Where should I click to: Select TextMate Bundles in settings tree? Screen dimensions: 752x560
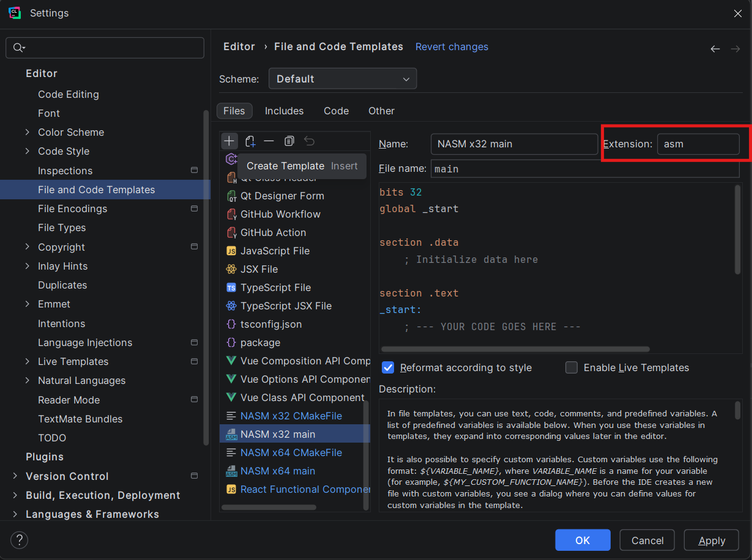click(x=80, y=419)
